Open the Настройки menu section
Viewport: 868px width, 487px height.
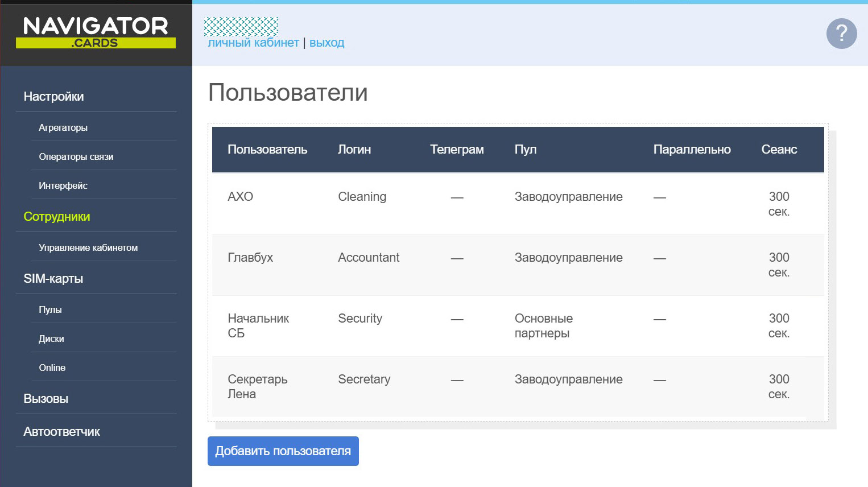coord(53,97)
